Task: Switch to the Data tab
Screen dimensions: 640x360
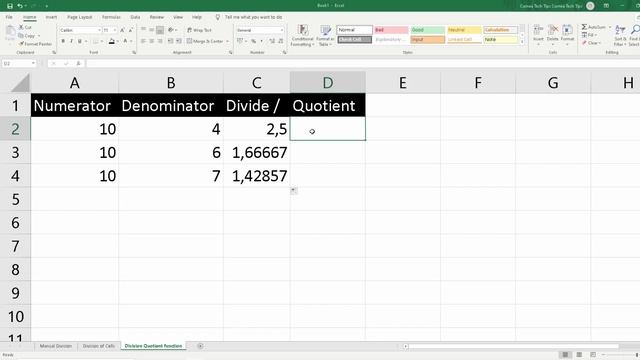Action: tap(135, 17)
